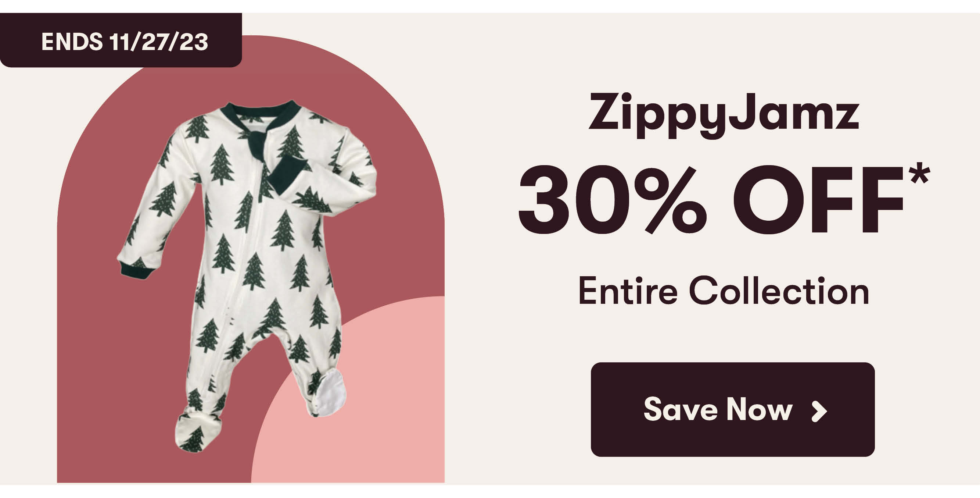Click the word Now on button
Screen dimensions: 980x498
click(759, 409)
